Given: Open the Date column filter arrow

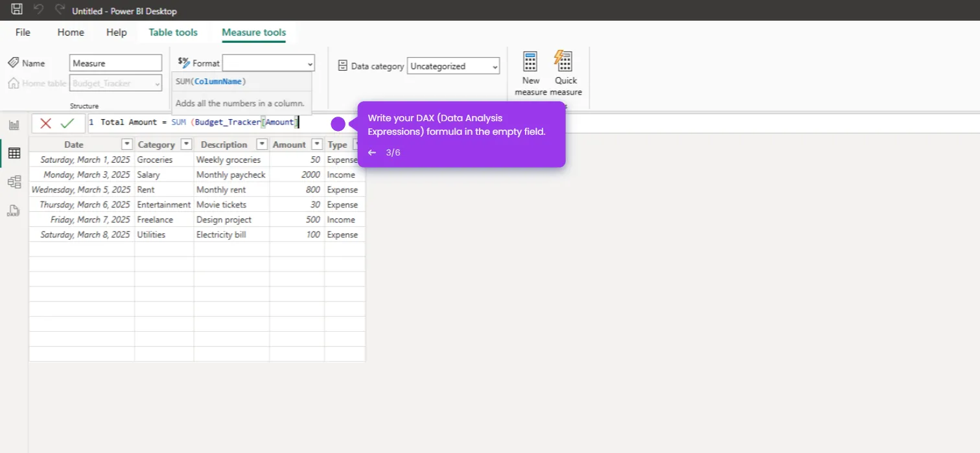Looking at the screenshot, I should pos(127,145).
